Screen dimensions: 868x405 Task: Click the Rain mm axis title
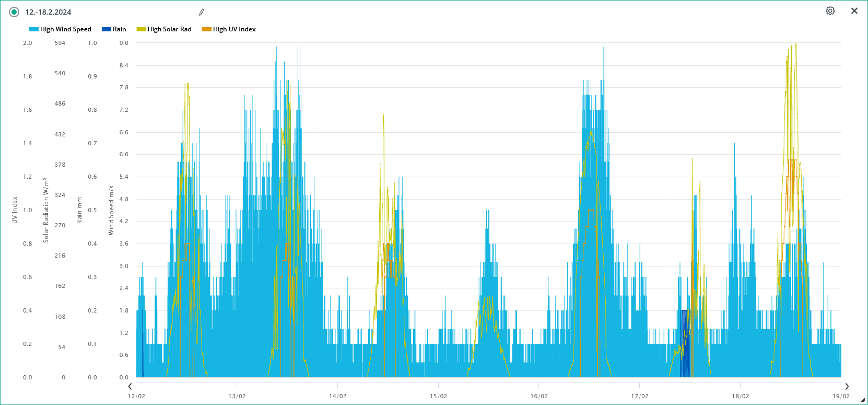79,210
